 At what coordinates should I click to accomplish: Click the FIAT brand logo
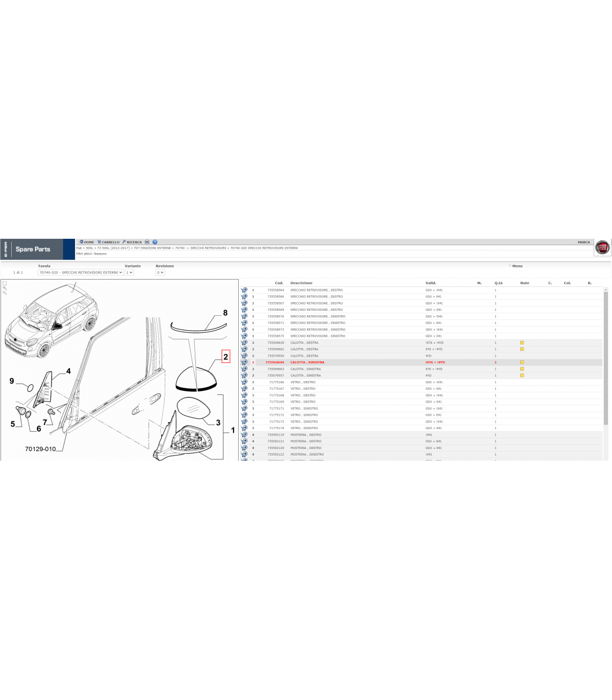click(x=602, y=247)
